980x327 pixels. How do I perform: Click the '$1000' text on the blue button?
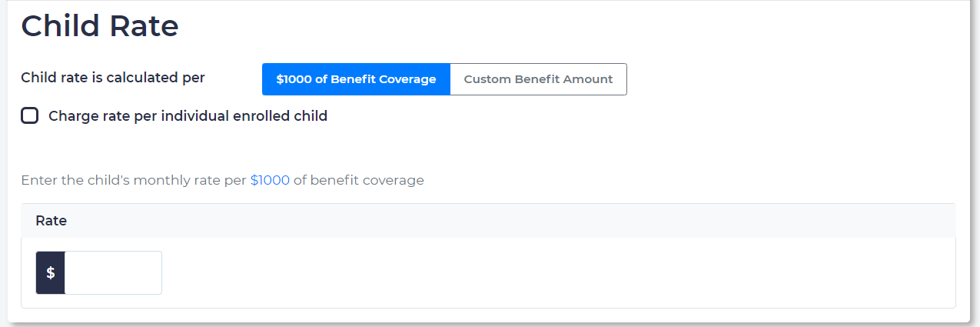point(293,79)
